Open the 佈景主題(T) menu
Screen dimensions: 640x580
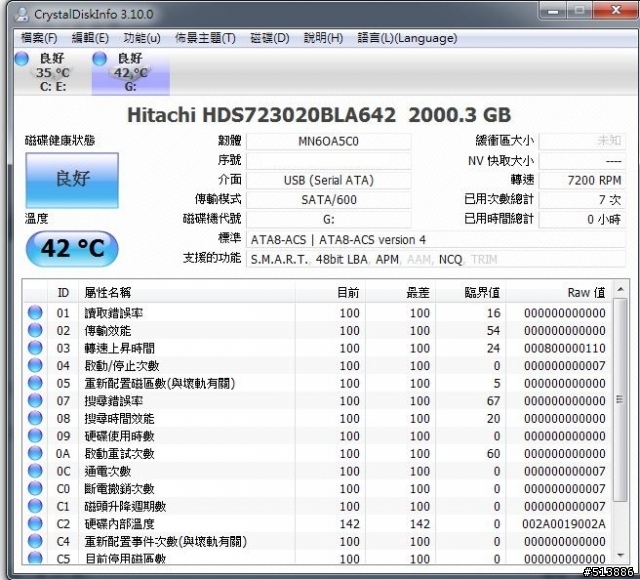coord(205,38)
